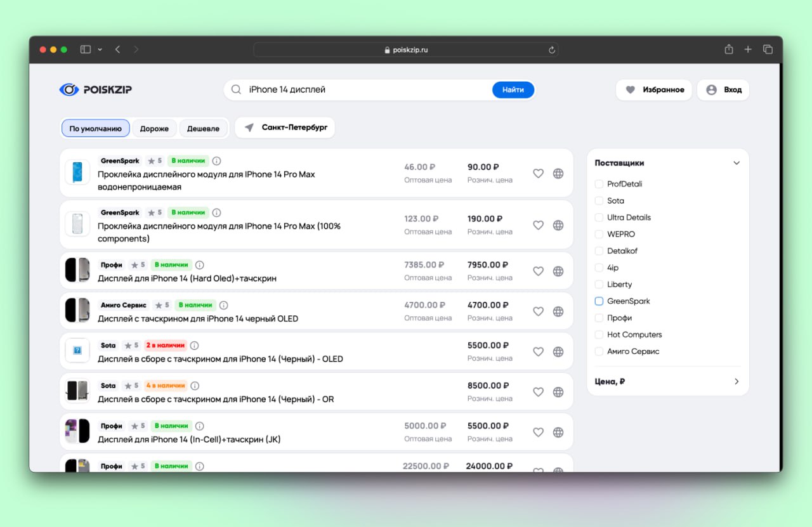The image size is (812, 527).
Task: Click the 4 в наличии orange badge
Action: pyautogui.click(x=166, y=386)
